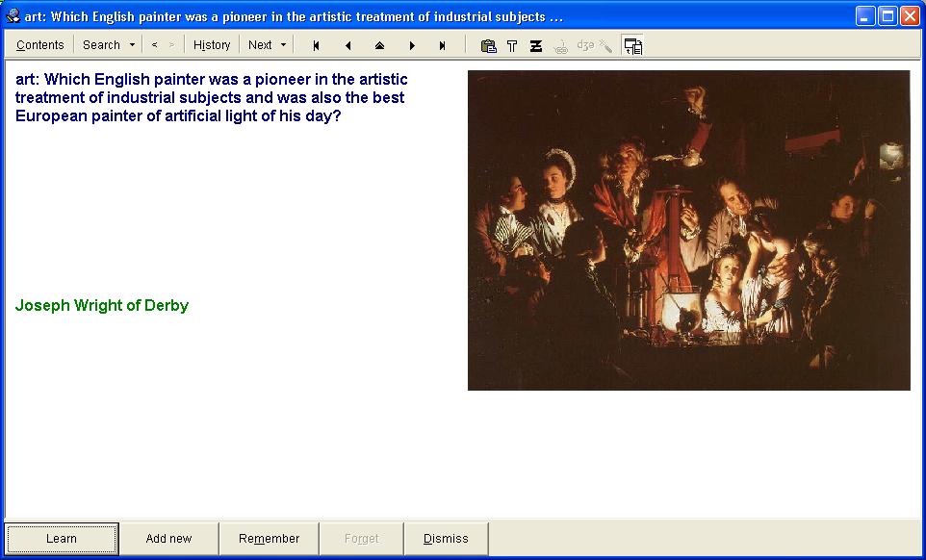
Task: Click the painting image
Action: tap(688, 230)
